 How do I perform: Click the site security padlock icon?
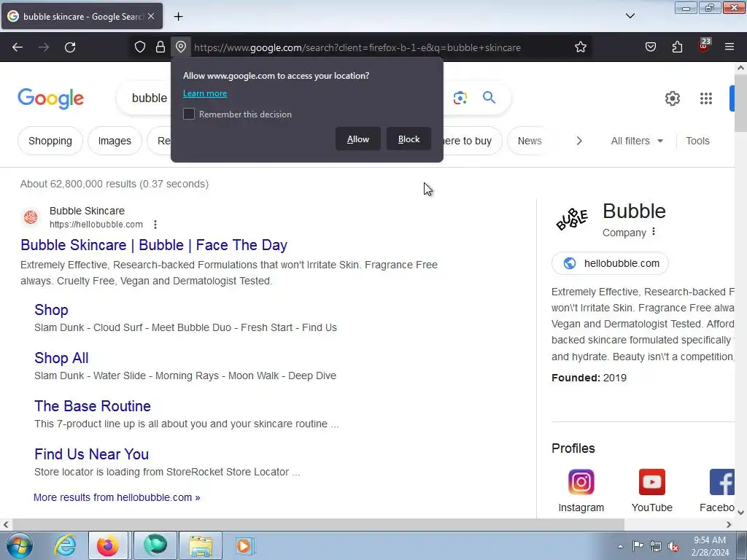pyautogui.click(x=160, y=47)
